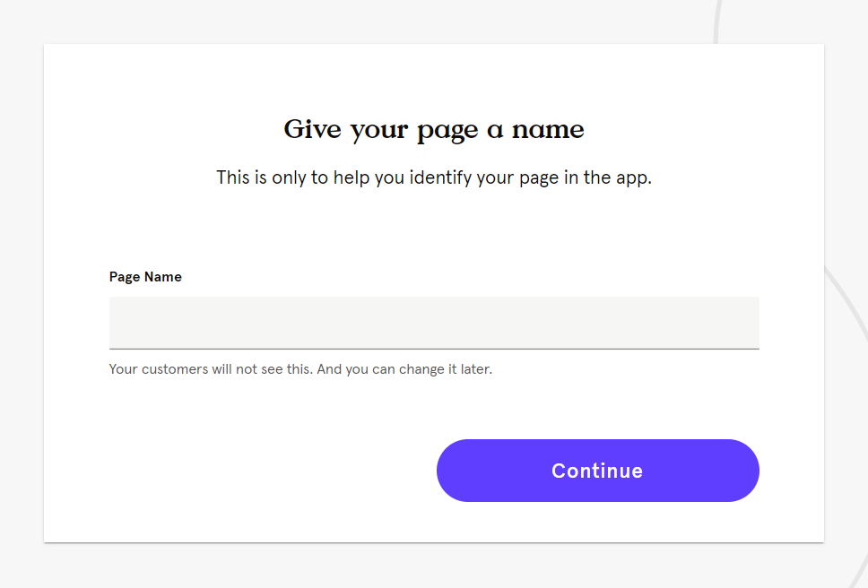Click the helper text below the input
868x588 pixels.
coord(300,369)
